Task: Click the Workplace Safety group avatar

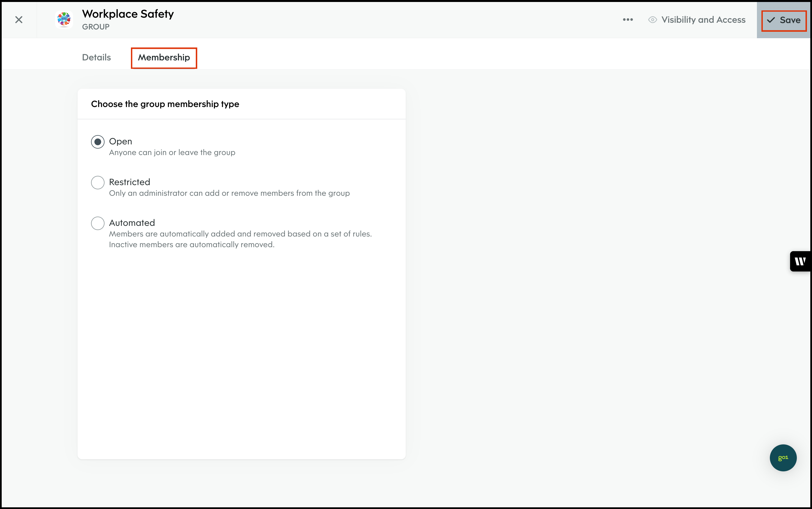Action: click(x=64, y=20)
